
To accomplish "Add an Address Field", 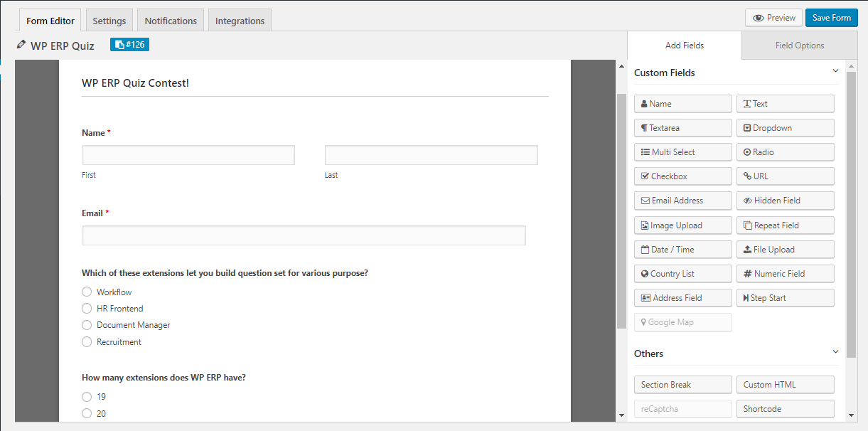I will [x=682, y=298].
